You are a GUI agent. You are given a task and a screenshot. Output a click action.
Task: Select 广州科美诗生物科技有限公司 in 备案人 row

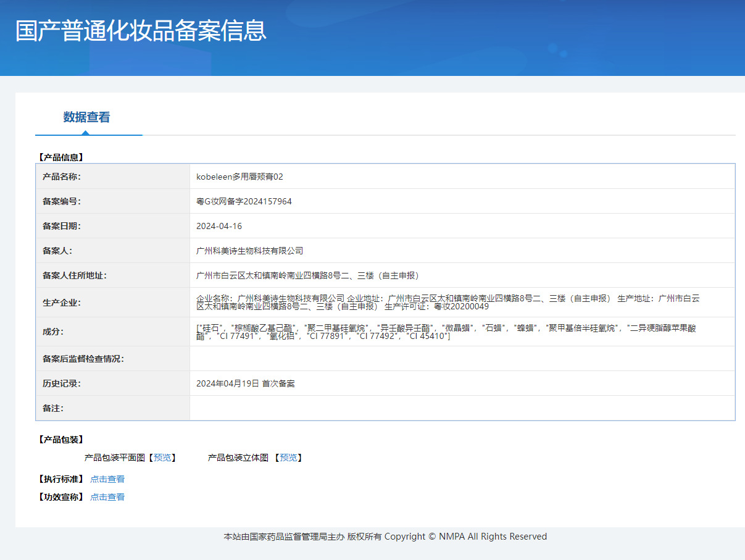coord(249,251)
